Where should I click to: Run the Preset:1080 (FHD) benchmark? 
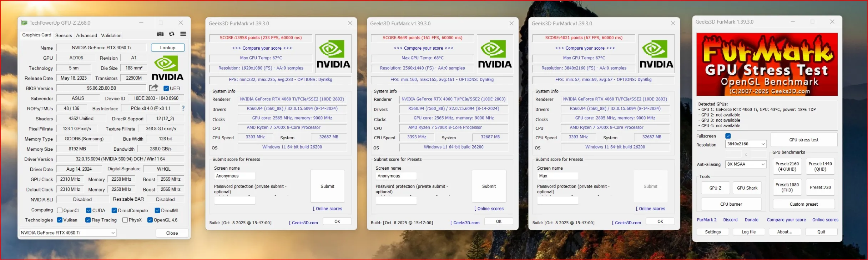(787, 187)
